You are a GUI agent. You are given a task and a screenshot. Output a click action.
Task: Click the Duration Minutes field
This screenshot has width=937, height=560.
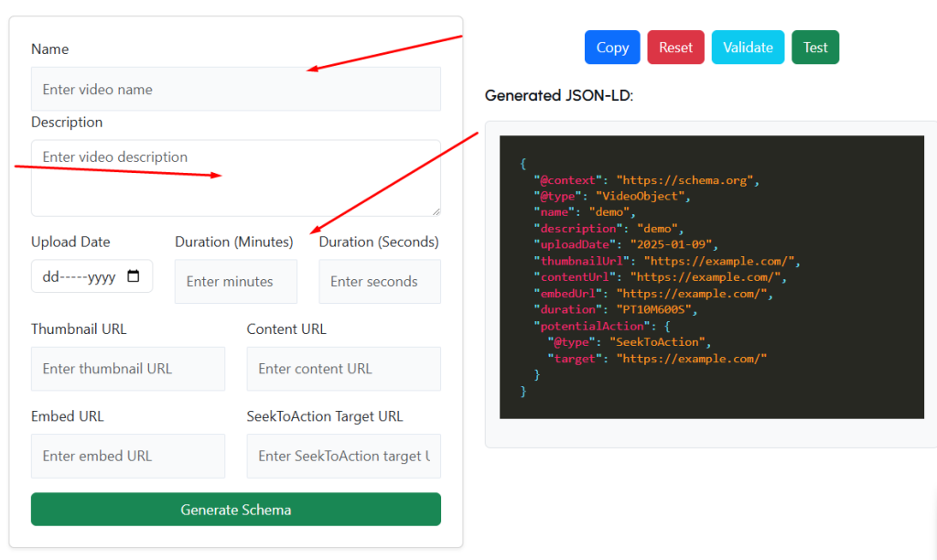(x=235, y=281)
